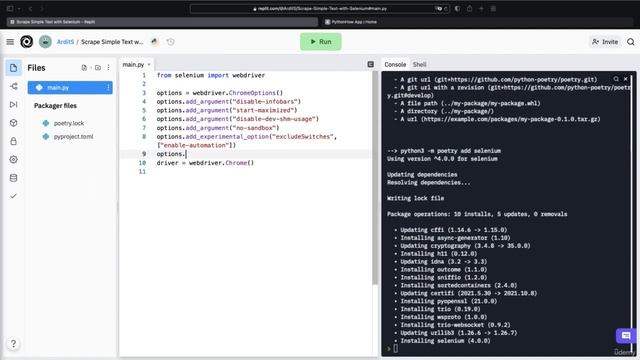
Task: Toggle Safari sidebar button
Action: click(10, 9)
